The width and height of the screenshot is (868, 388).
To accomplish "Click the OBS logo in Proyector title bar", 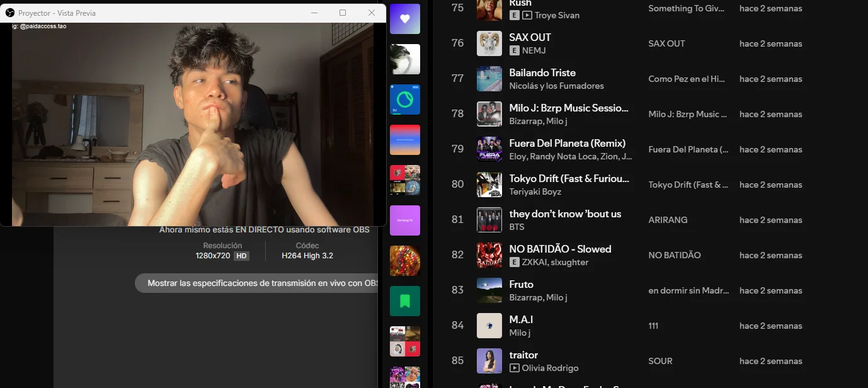I will [x=10, y=13].
